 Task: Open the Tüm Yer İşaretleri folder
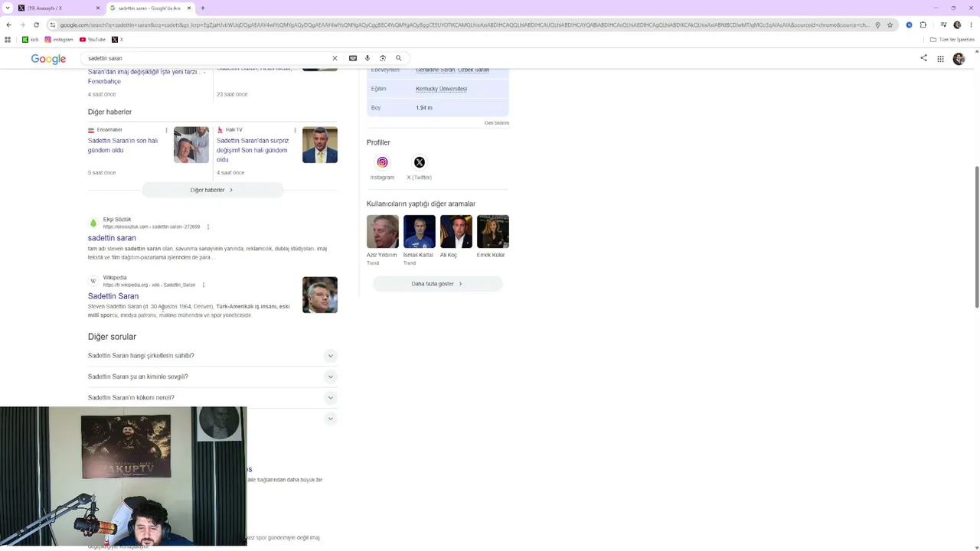click(x=952, y=39)
